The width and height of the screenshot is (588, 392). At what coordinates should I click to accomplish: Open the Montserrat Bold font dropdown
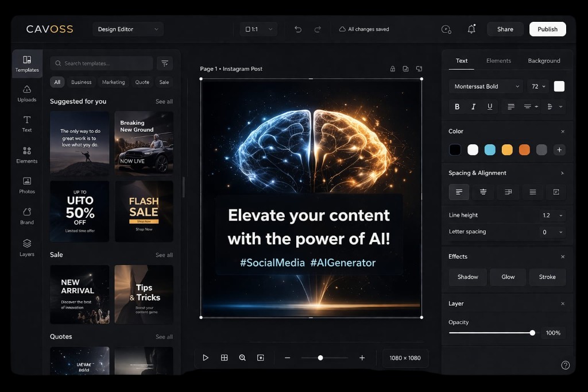485,86
